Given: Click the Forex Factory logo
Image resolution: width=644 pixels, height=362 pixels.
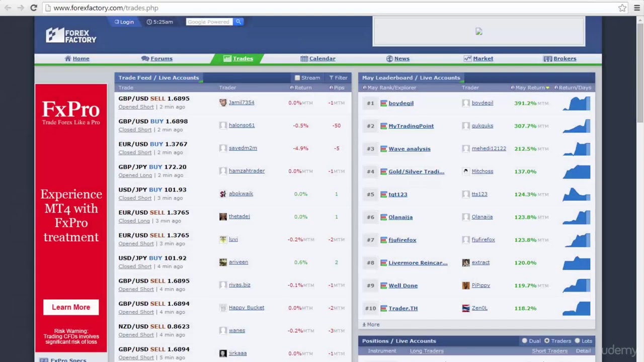Looking at the screenshot, I should point(71,35).
